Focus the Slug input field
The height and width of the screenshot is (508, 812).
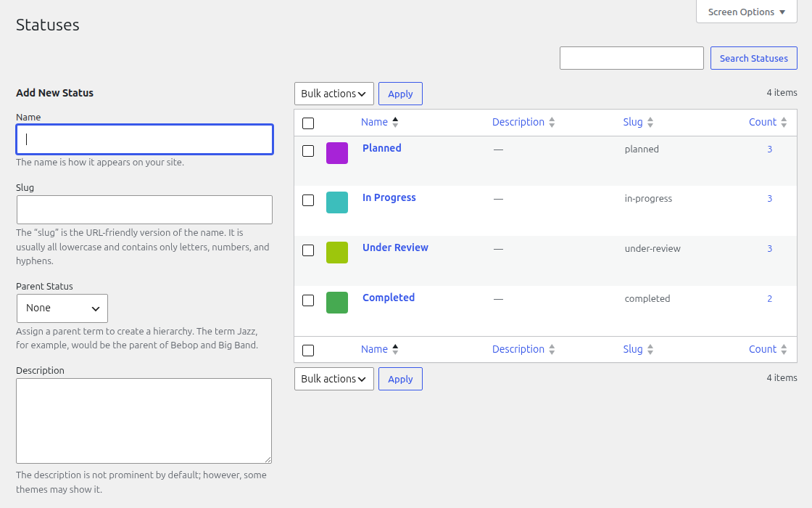click(144, 210)
